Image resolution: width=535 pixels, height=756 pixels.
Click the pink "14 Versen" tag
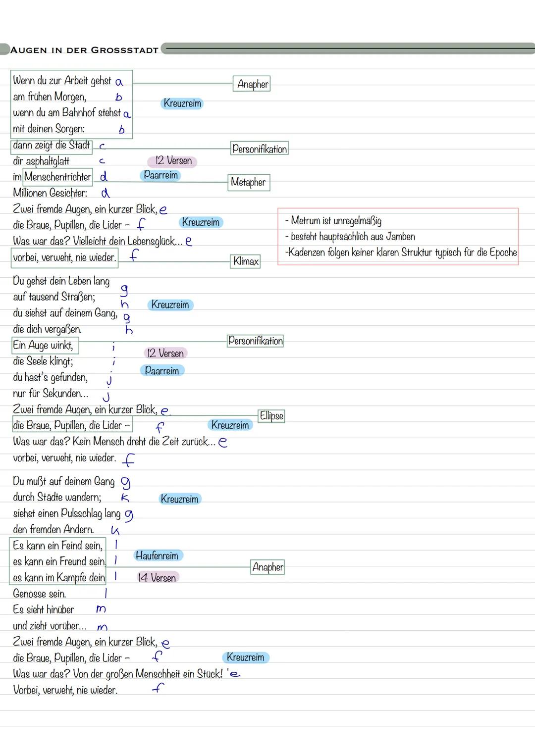click(157, 578)
